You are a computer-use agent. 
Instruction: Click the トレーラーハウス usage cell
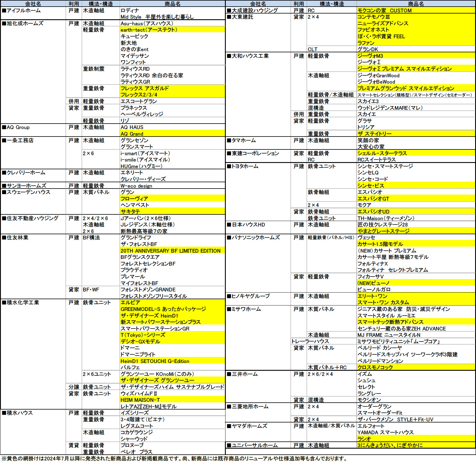tap(310, 341)
